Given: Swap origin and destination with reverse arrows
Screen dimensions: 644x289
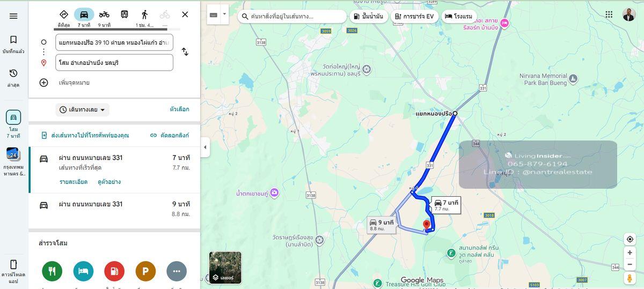Looking at the screenshot, I should click(x=185, y=52).
